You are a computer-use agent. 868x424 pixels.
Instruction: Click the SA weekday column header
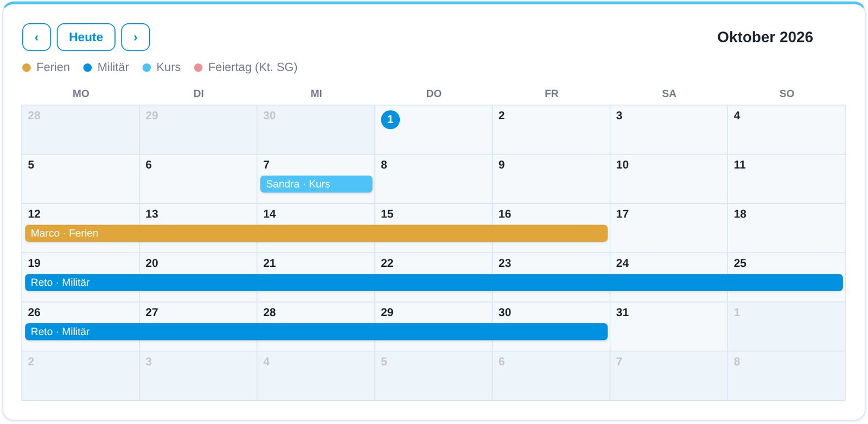click(669, 93)
